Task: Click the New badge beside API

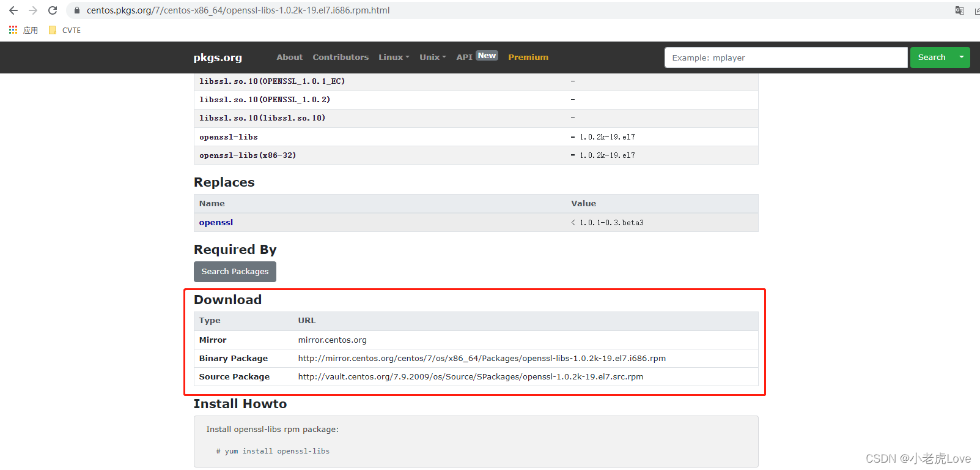Action: pyautogui.click(x=487, y=56)
